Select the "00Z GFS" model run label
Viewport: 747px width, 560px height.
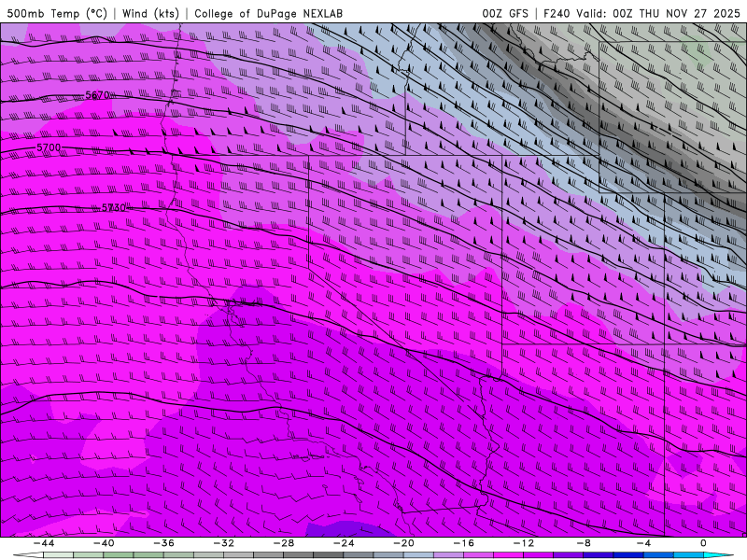pos(505,13)
